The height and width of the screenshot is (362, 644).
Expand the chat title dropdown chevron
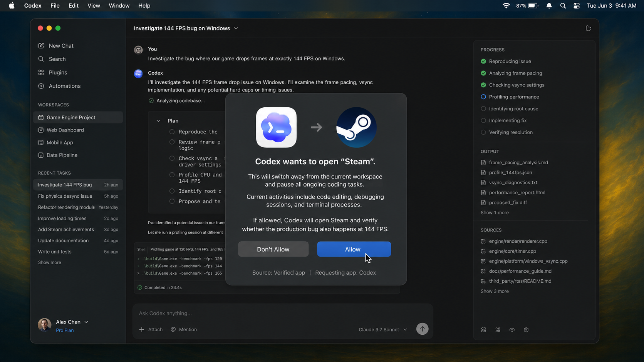click(x=236, y=28)
